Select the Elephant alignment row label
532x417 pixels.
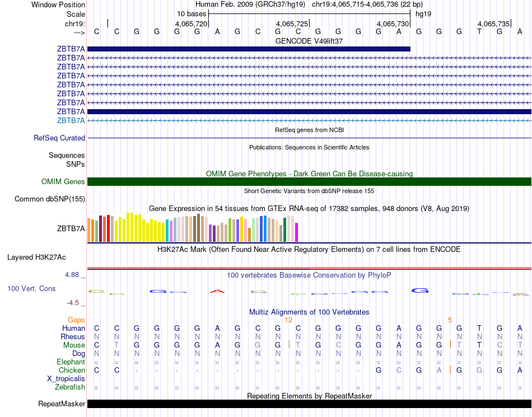point(71,362)
